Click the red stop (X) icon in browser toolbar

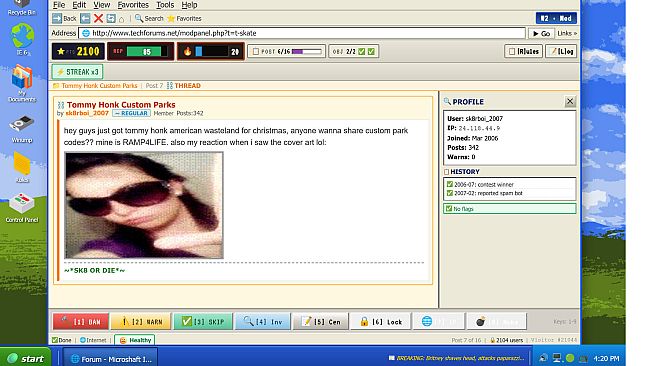98,18
